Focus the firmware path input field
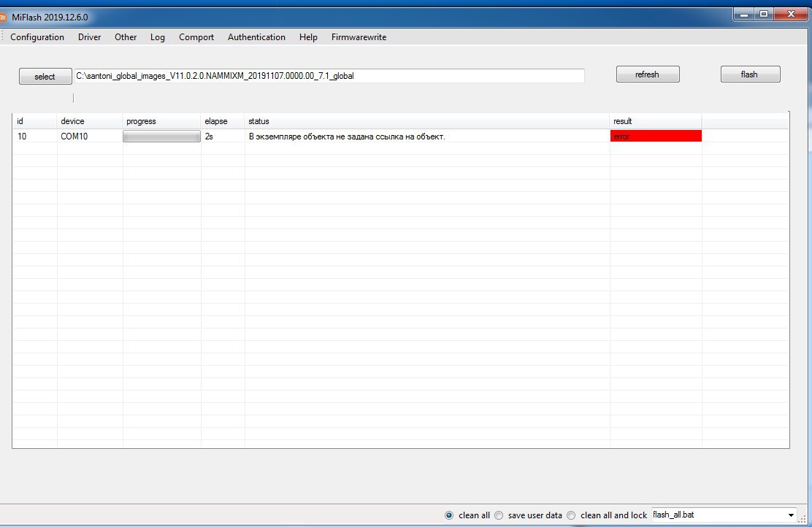The image size is (812, 527). coord(329,76)
